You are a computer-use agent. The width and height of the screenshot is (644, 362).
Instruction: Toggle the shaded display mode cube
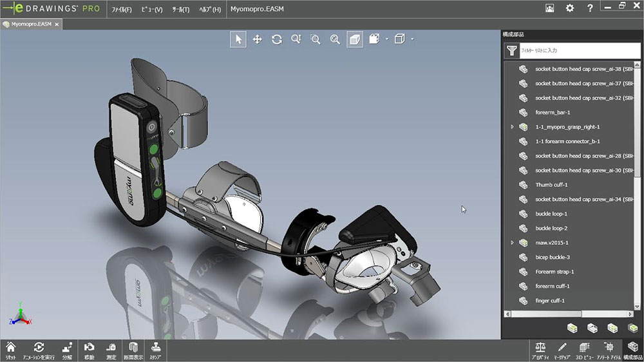click(355, 39)
